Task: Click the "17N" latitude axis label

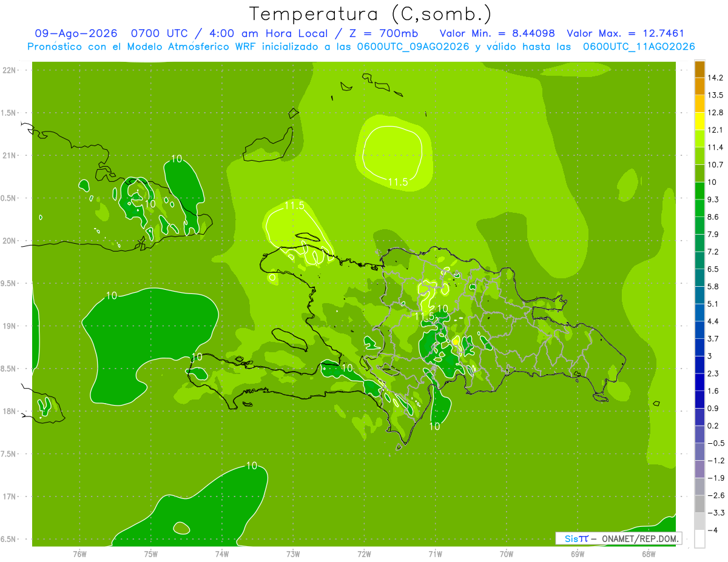Action: coord(9,497)
